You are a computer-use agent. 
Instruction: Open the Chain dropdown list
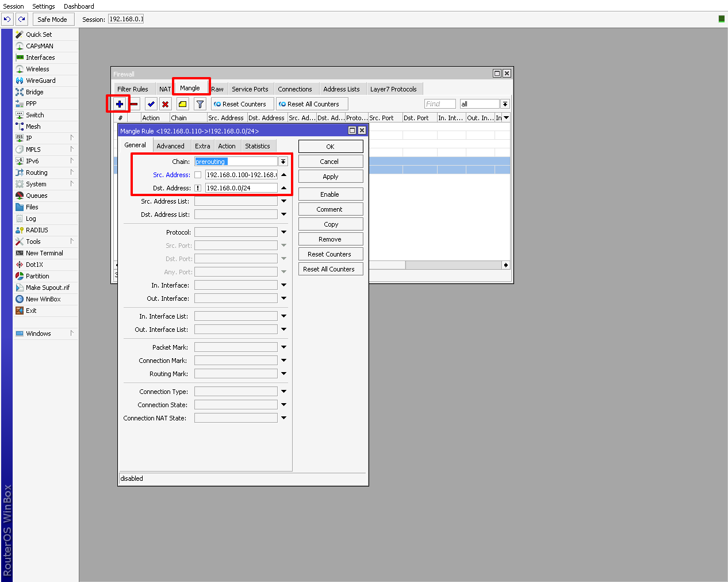(x=283, y=162)
